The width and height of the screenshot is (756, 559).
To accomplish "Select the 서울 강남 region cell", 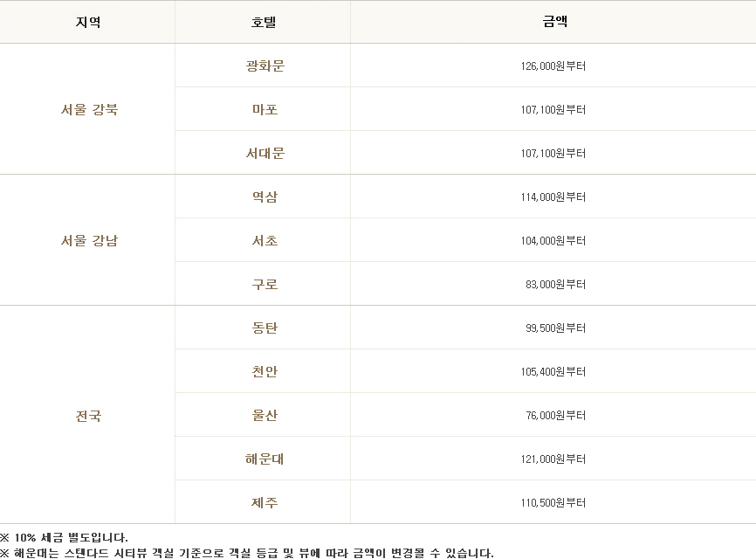I will pos(87,239).
